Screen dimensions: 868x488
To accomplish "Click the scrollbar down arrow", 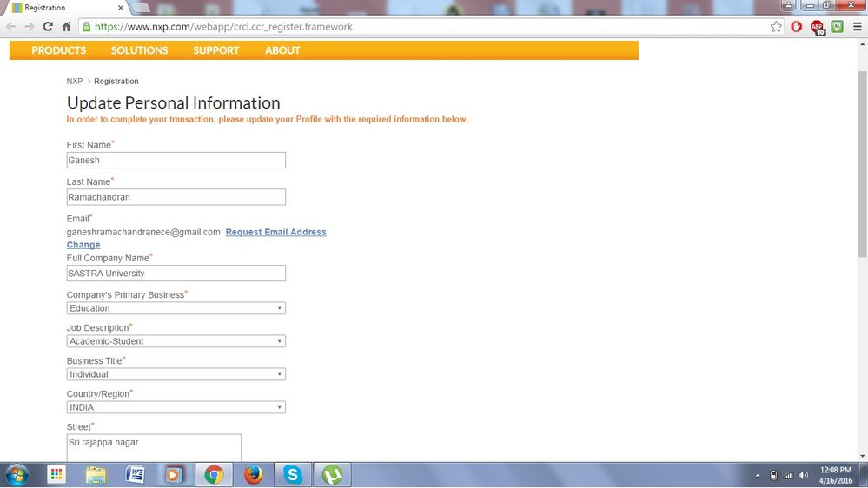I will click(862, 457).
